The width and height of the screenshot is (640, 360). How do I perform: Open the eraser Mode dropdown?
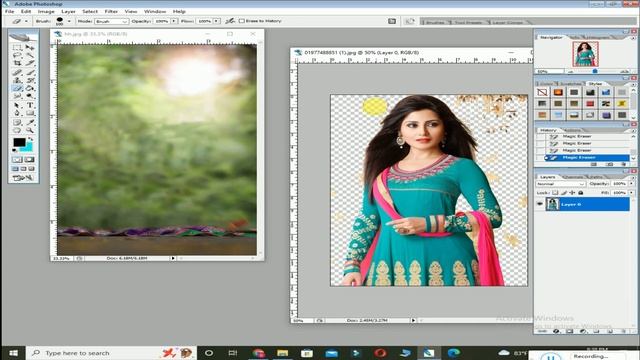(x=111, y=21)
